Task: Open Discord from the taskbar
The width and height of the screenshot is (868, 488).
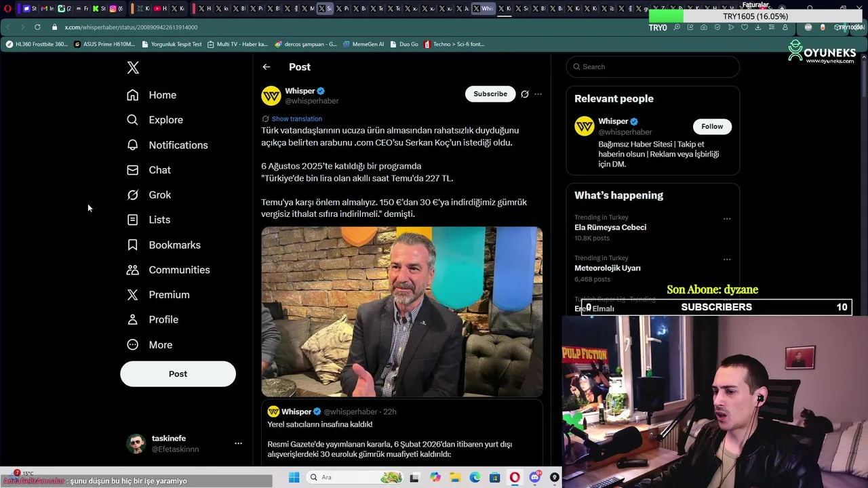Action: pos(534,478)
